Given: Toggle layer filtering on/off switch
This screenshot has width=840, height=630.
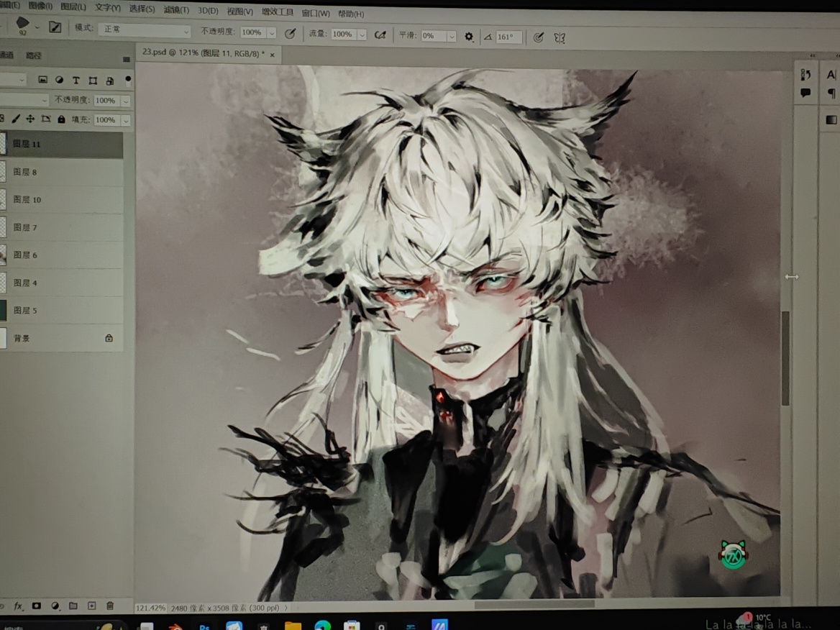Looking at the screenshot, I should click(128, 81).
